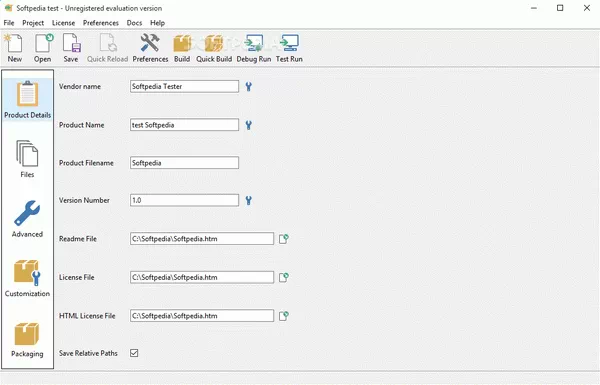Click the wrench icon beside Product Name
The width and height of the screenshot is (600, 385).
pyautogui.click(x=249, y=125)
